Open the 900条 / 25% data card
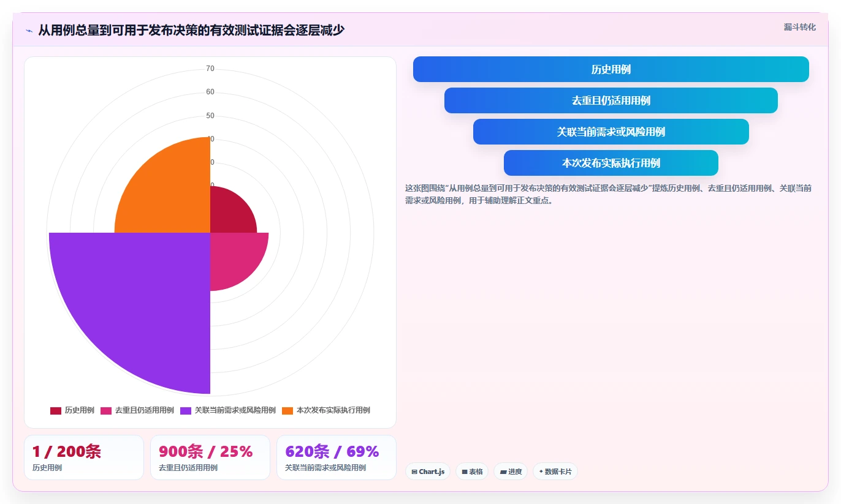 (210, 457)
